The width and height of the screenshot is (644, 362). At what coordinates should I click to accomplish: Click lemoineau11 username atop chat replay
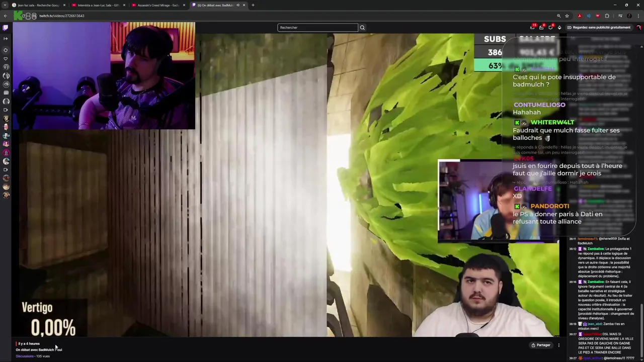[x=587, y=239]
